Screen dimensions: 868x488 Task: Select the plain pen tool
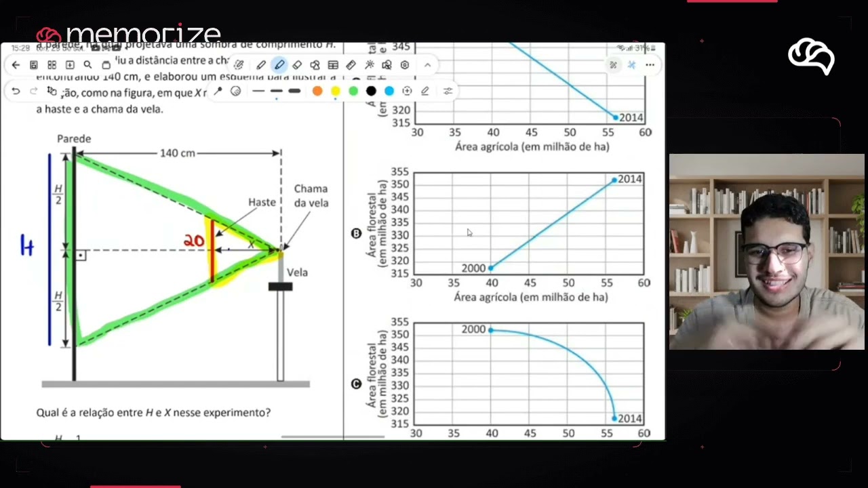(261, 65)
